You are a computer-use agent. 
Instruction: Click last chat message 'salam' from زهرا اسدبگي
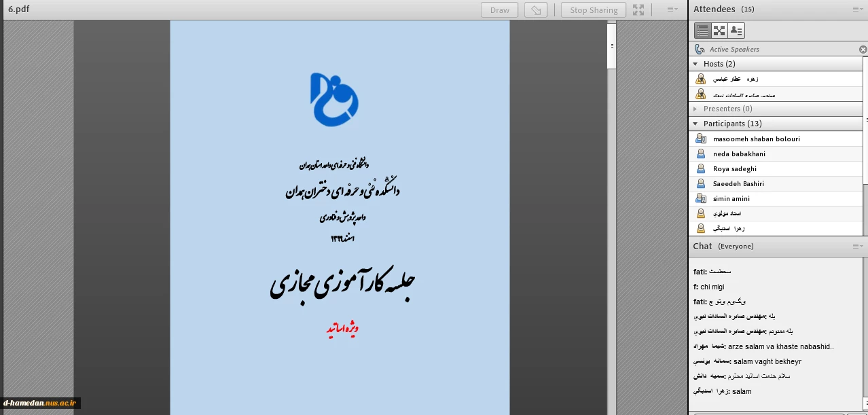pos(742,391)
